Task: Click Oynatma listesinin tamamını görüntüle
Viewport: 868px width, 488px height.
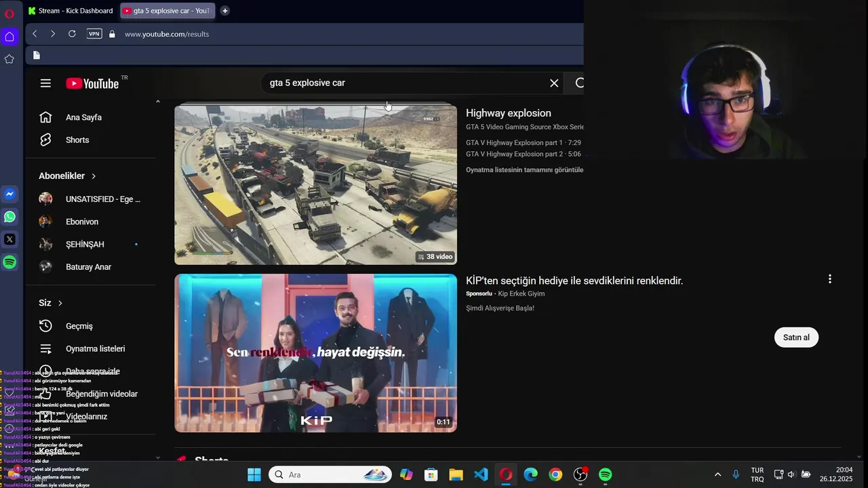Action: [x=524, y=170]
